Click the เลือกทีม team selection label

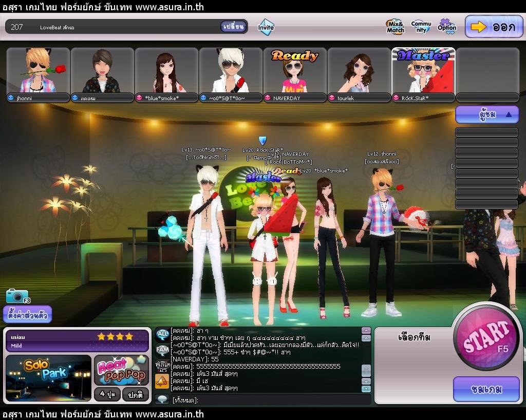pyautogui.click(x=414, y=337)
